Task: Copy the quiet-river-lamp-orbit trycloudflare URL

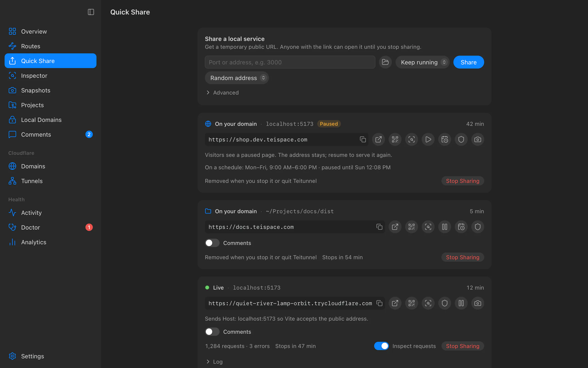Action: pos(379,303)
